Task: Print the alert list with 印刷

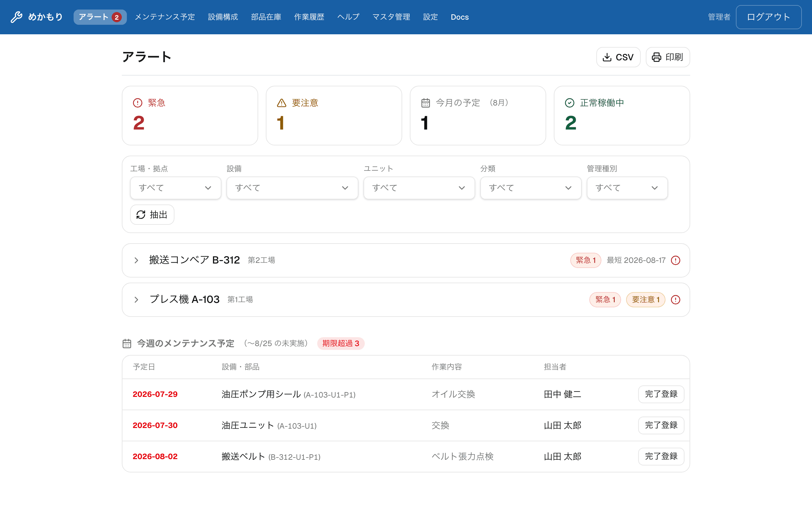Action: [x=667, y=57]
